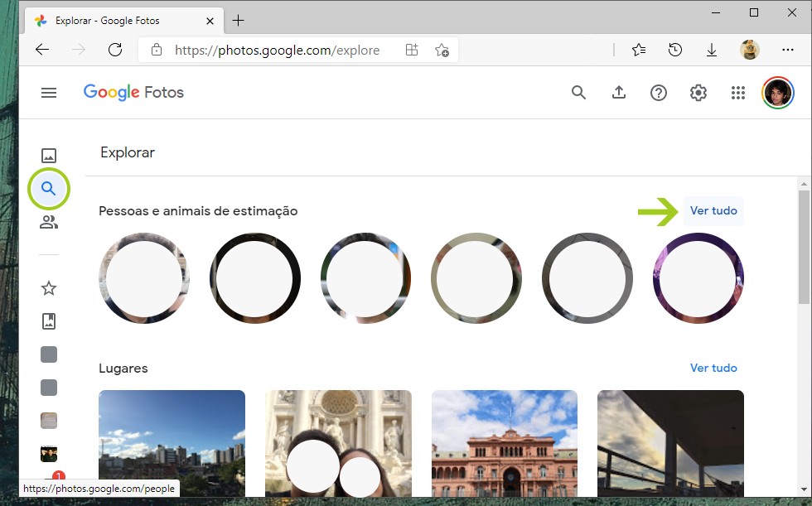
Task: Click the address bar URL field
Action: [x=277, y=50]
